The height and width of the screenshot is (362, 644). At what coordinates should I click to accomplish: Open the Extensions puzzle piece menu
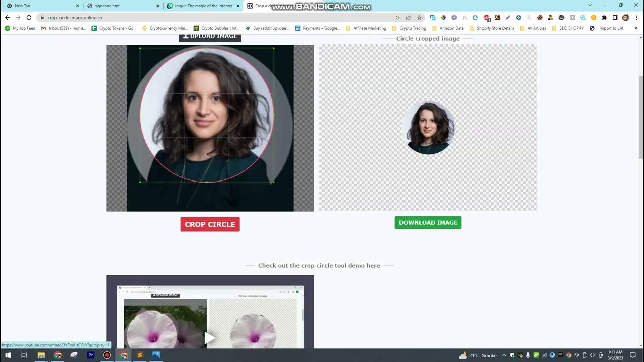point(604,17)
